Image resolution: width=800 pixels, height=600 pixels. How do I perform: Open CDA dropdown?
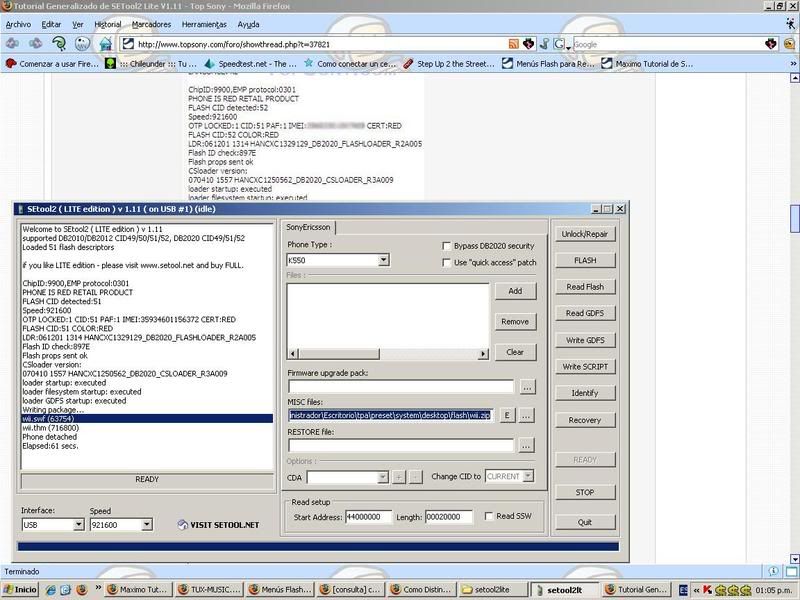coord(382,477)
